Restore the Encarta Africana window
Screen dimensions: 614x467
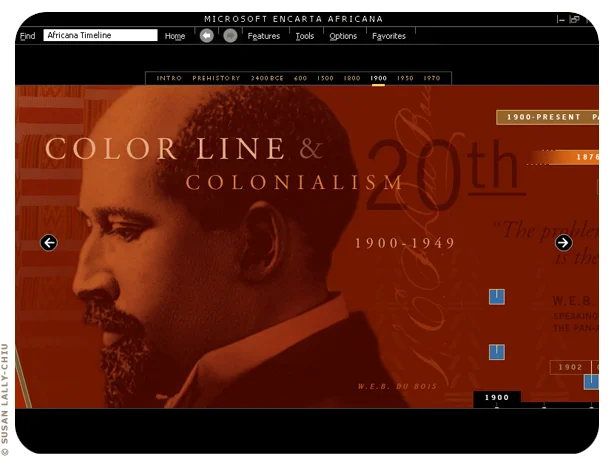[x=574, y=19]
